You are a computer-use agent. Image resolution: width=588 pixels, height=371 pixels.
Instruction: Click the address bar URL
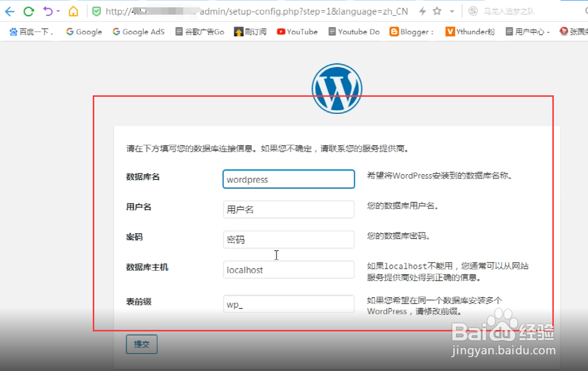click(257, 11)
